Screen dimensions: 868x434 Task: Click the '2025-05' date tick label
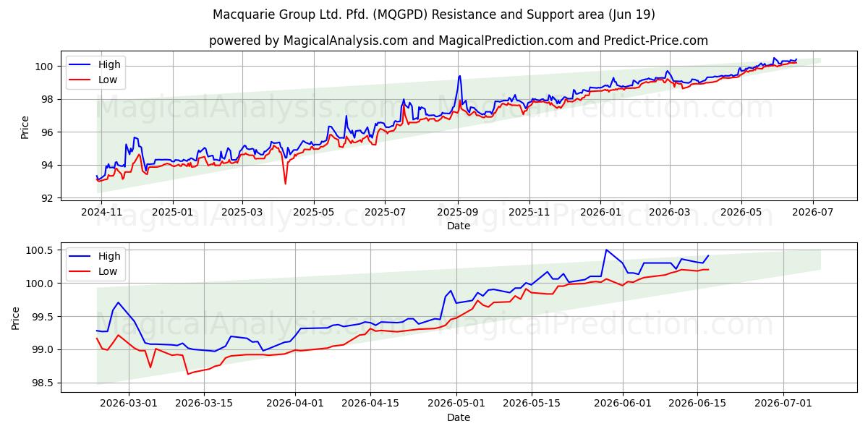(x=313, y=212)
